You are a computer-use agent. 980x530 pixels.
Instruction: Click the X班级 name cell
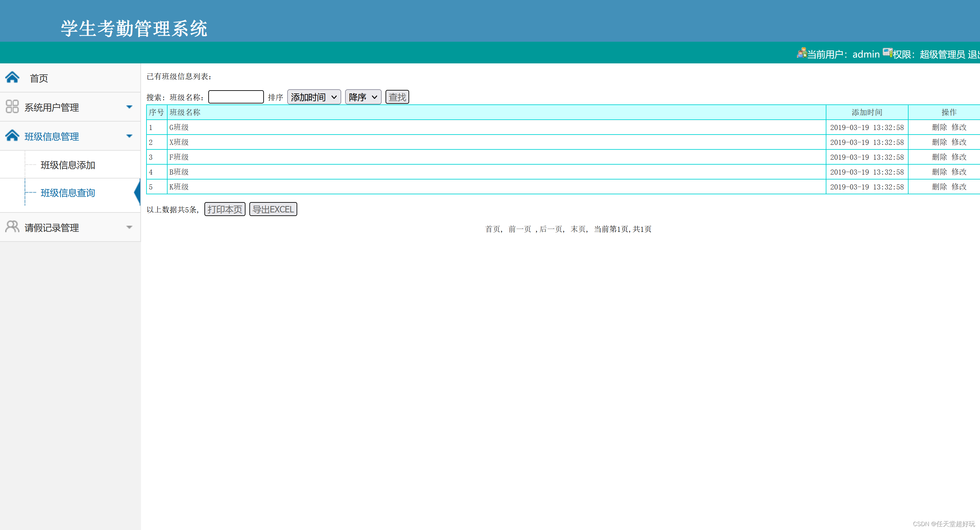(496, 142)
